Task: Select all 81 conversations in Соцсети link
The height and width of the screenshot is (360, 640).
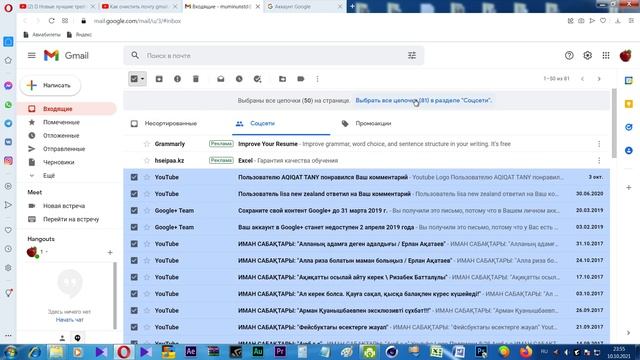Action: [424, 100]
